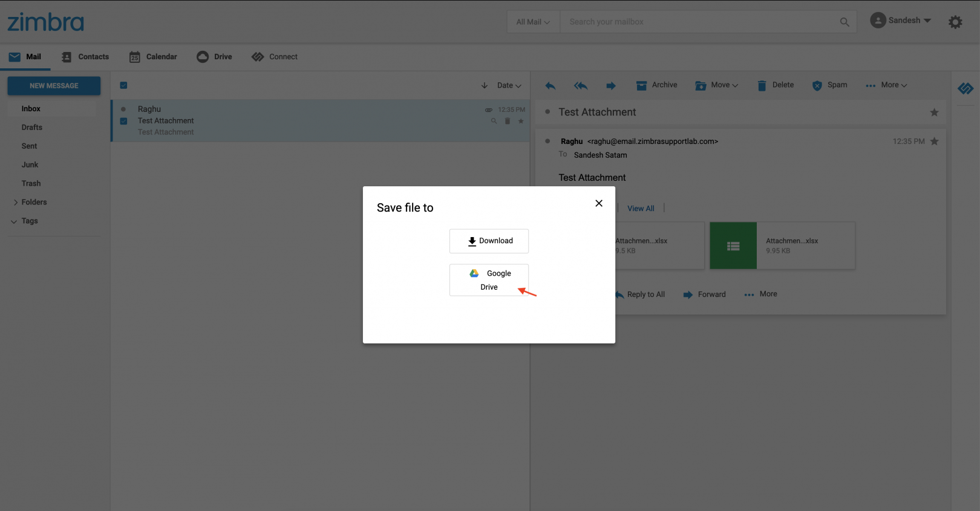Open the Sent folder
This screenshot has width=980, height=511.
pyautogui.click(x=29, y=146)
